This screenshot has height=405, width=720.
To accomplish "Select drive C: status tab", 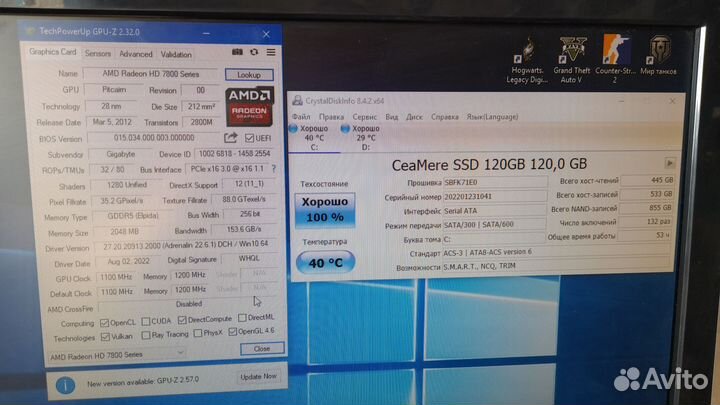I will (314, 137).
